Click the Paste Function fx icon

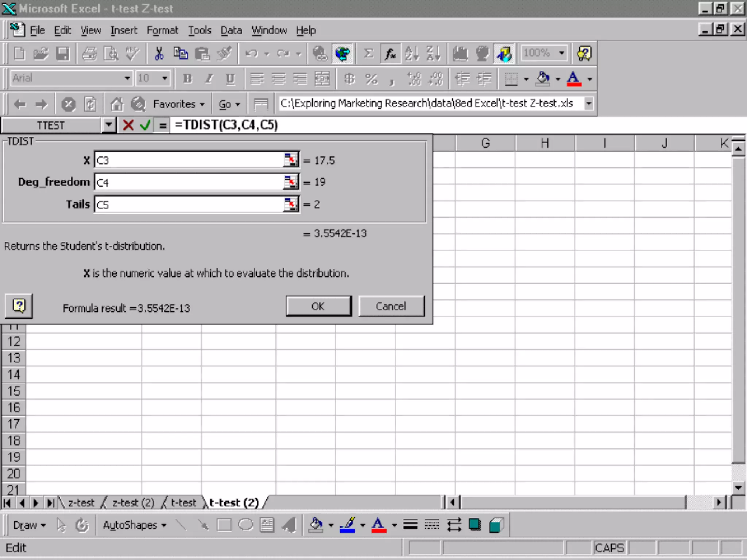point(390,54)
